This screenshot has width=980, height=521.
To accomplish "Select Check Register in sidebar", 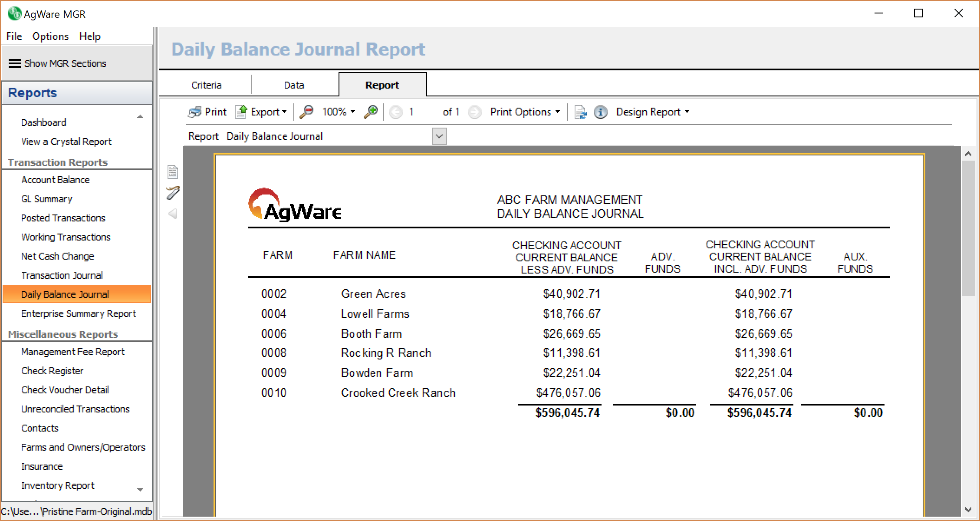I will [x=52, y=371].
